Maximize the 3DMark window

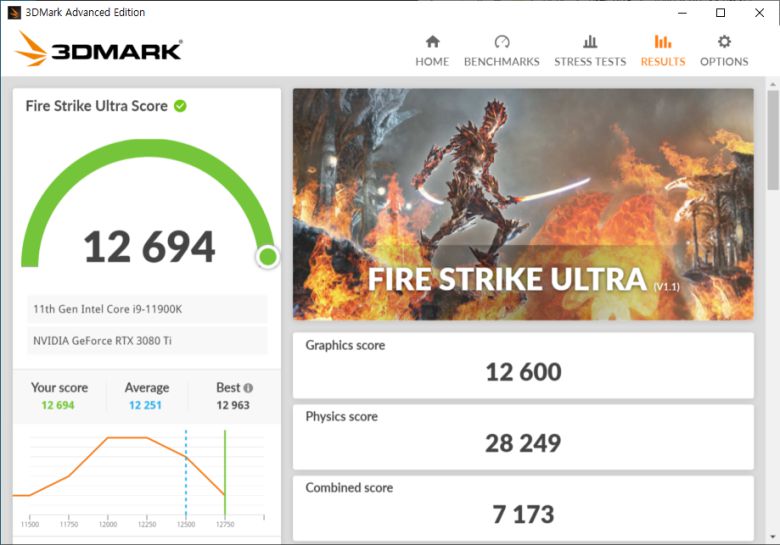pyautogui.click(x=720, y=12)
